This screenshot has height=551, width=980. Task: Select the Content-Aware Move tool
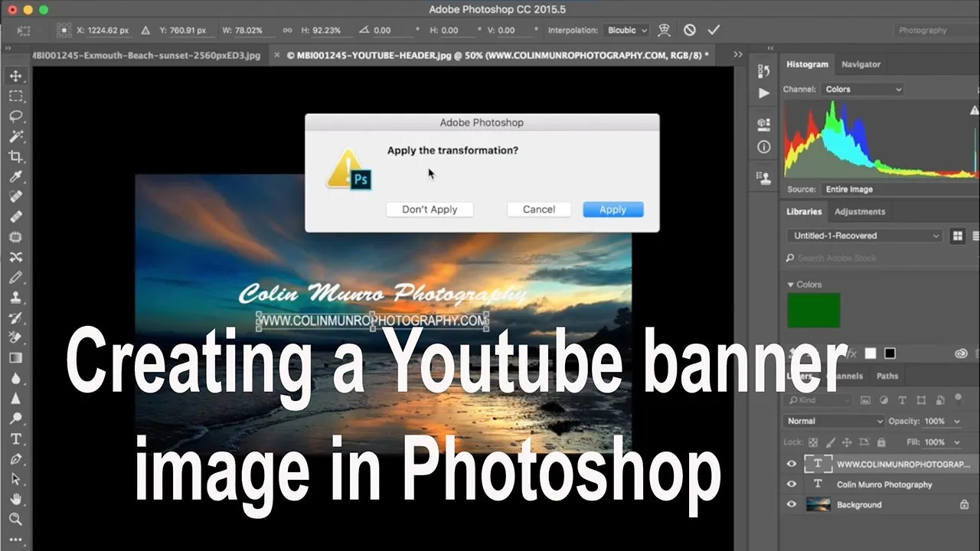tap(15, 257)
